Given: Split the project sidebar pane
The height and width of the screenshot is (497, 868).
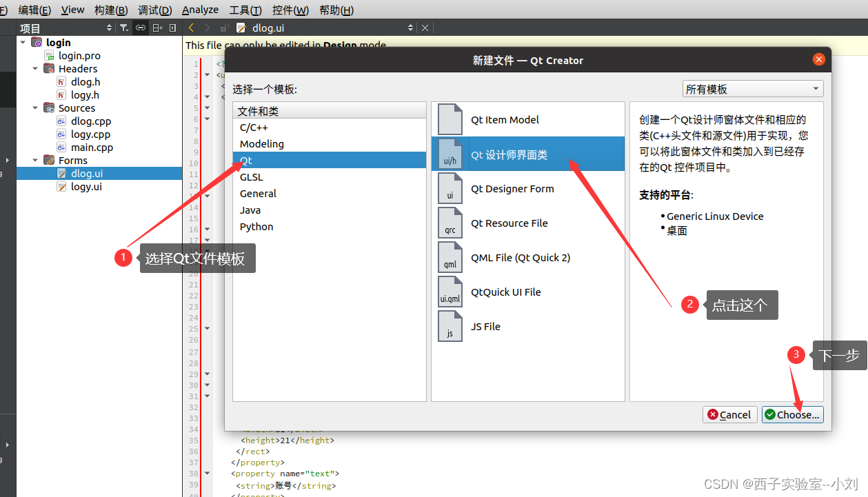Looking at the screenshot, I should coord(158,28).
